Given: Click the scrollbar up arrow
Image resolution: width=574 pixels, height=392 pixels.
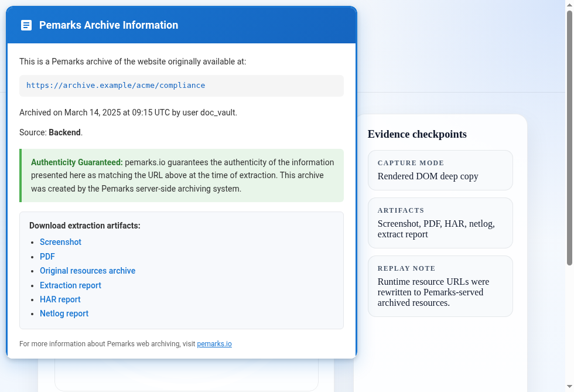Looking at the screenshot, I should pos(569,4).
